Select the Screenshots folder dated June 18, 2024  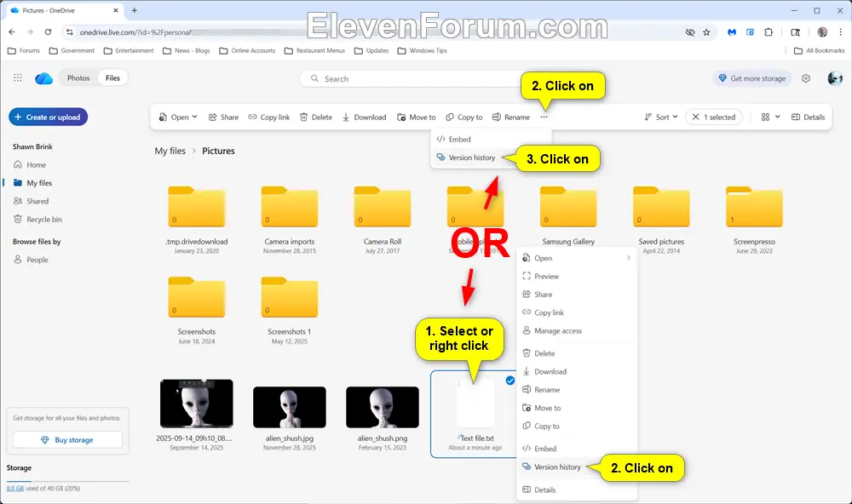click(x=197, y=297)
